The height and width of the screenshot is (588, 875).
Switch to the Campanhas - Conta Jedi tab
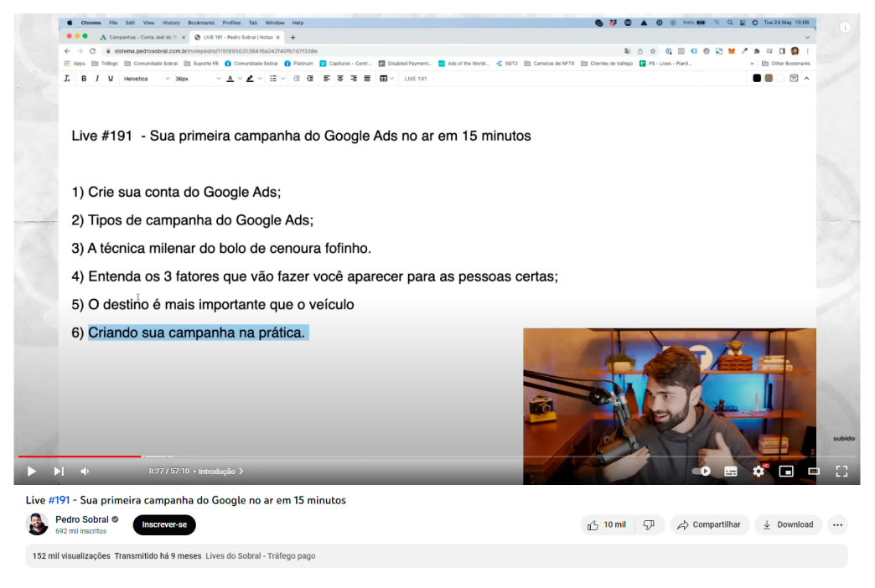click(x=142, y=38)
